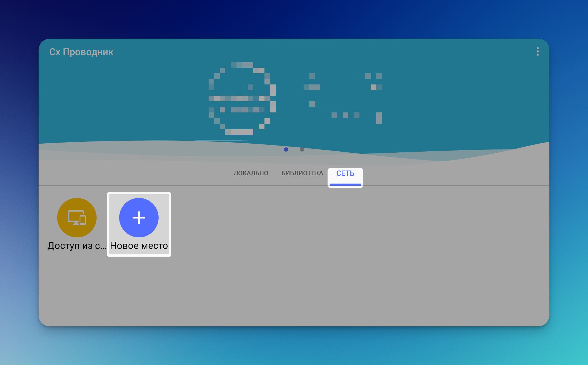Screen dimensions: 588x365
Task: Select the first blue page indicator dot
Action: [x=286, y=149]
